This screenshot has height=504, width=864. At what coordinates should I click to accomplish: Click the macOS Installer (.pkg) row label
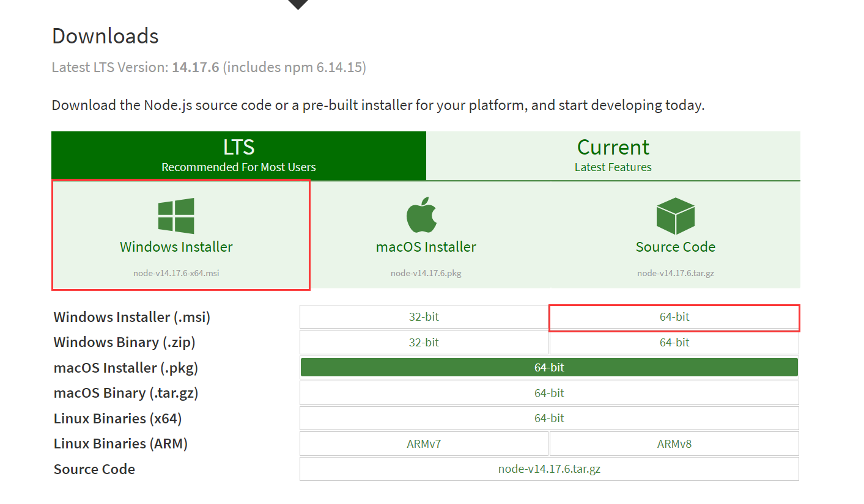pyautogui.click(x=126, y=368)
